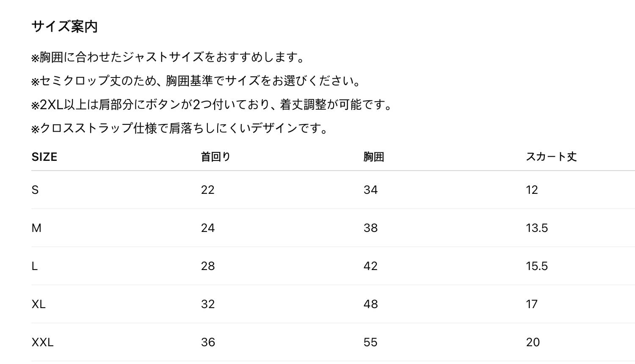This screenshot has width=635, height=364.
Task: Select chest value 38 in M row
Action: coord(370,228)
